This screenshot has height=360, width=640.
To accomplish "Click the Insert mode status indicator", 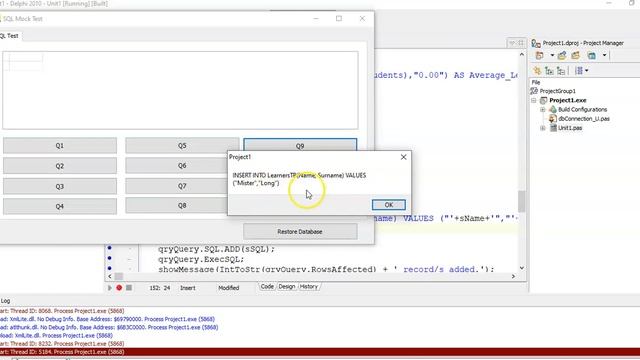I will 188,288.
